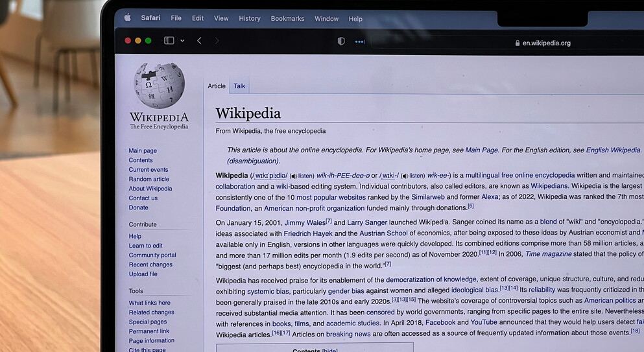The width and height of the screenshot is (644, 352).
Task: Click the Wikipedia globe logo
Action: (160, 85)
